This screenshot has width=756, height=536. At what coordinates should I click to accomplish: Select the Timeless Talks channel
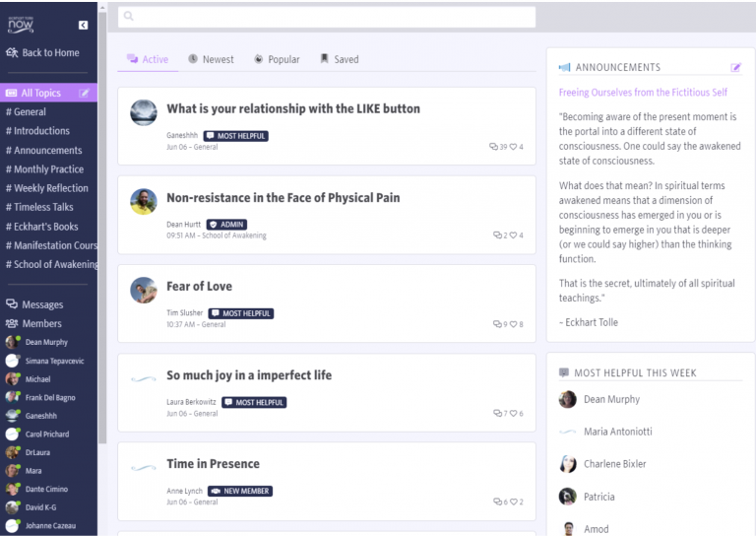click(43, 207)
